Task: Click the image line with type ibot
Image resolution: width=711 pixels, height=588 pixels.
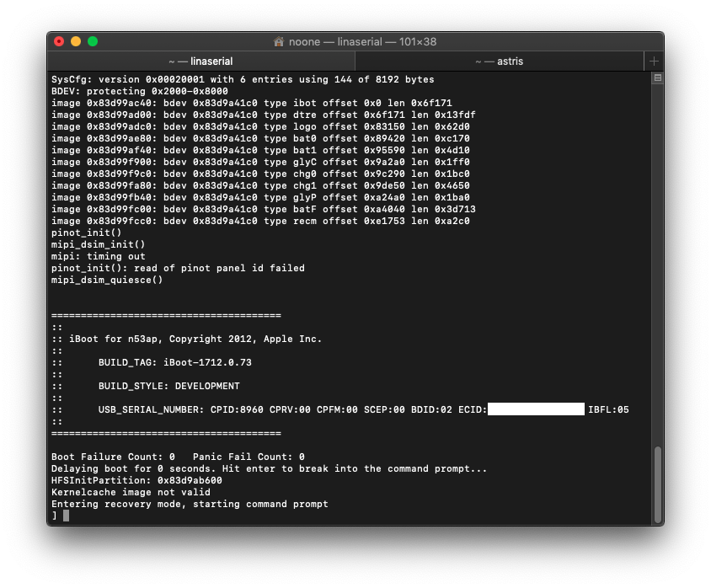Action: click(x=251, y=103)
